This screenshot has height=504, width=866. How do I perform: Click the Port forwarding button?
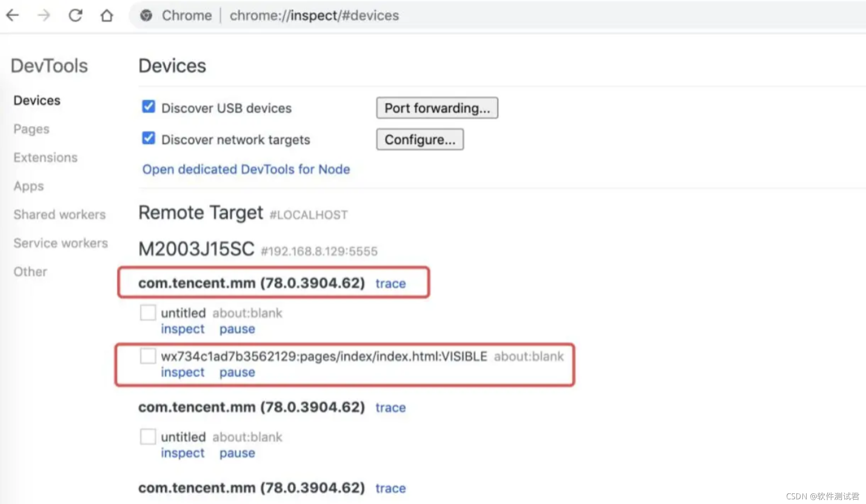(x=437, y=108)
